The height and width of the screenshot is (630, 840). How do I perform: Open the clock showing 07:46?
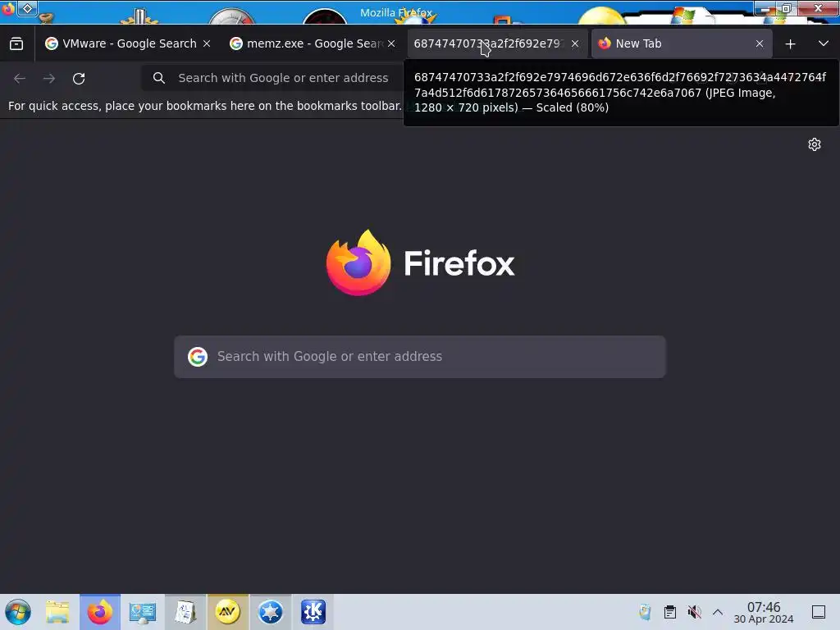[764, 612]
